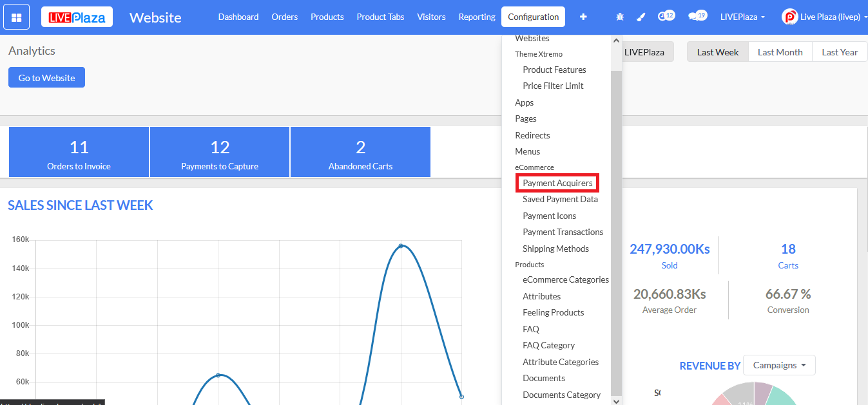
Task: Select the Last Month range
Action: pyautogui.click(x=780, y=52)
